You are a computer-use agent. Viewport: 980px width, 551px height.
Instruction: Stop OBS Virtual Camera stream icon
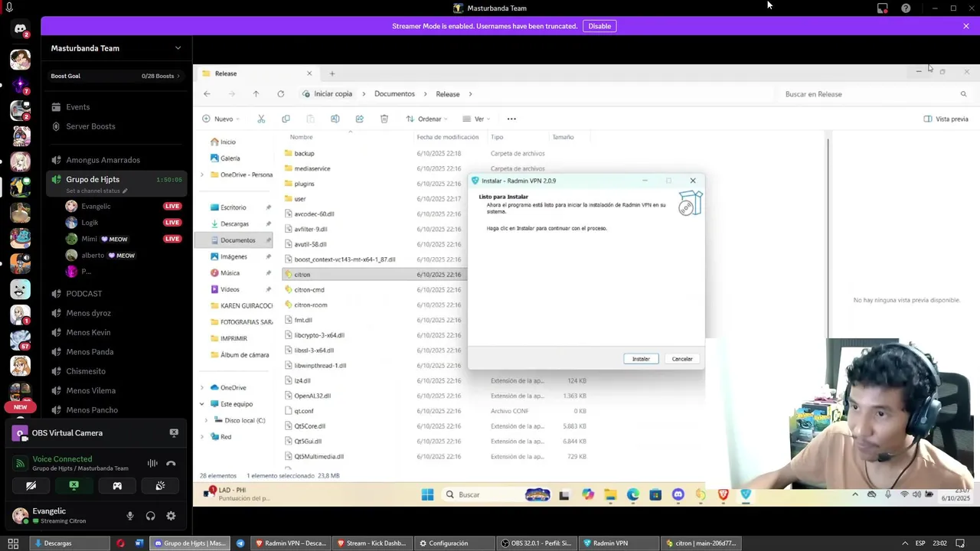point(174,433)
